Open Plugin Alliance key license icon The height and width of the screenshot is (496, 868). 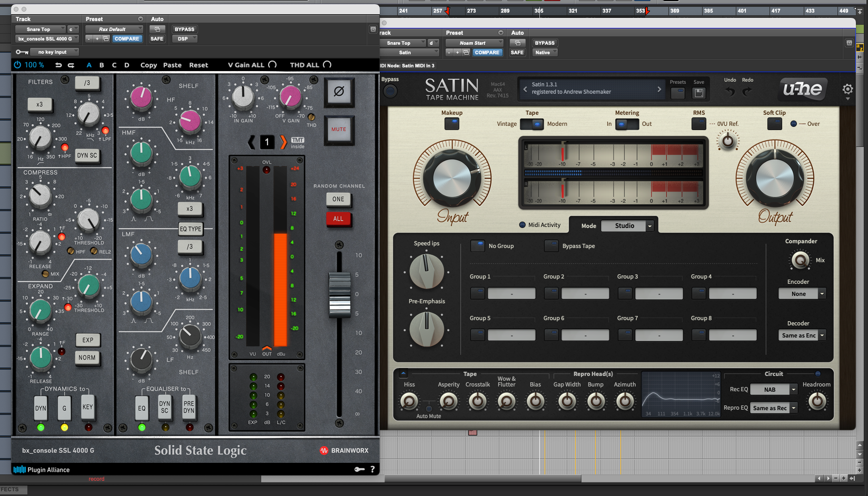click(x=360, y=469)
